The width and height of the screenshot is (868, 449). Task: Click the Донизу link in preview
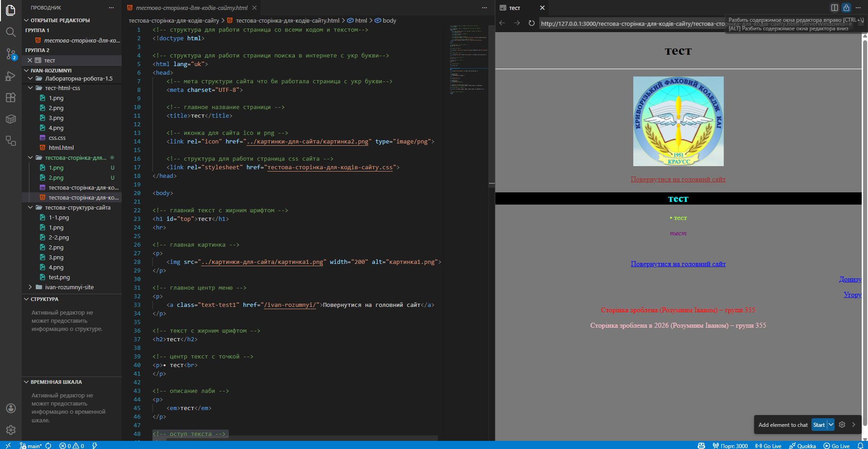850,279
